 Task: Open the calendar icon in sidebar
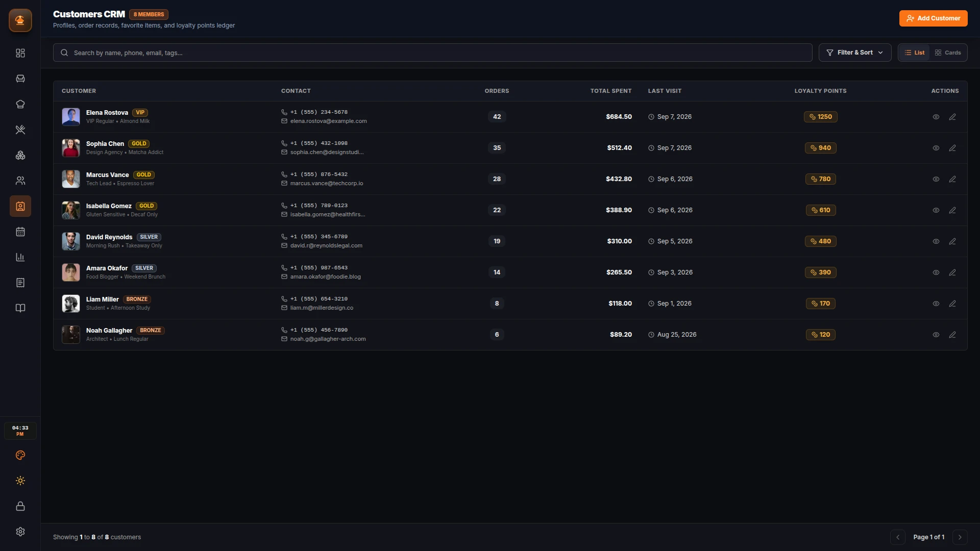click(20, 232)
